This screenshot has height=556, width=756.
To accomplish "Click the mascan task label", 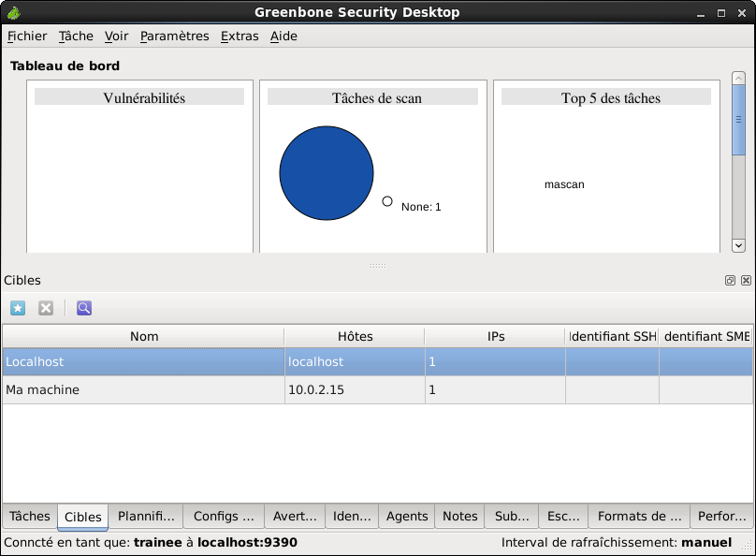I will click(x=564, y=184).
